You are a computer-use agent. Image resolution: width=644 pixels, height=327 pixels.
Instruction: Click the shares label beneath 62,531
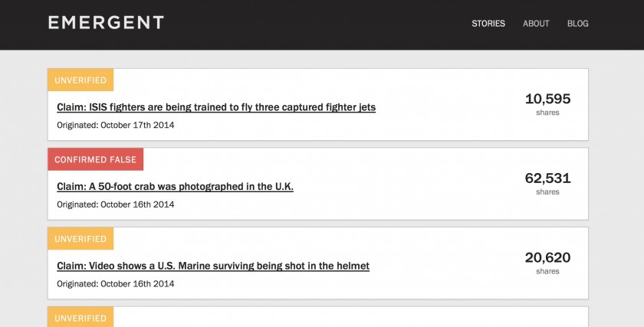(547, 192)
